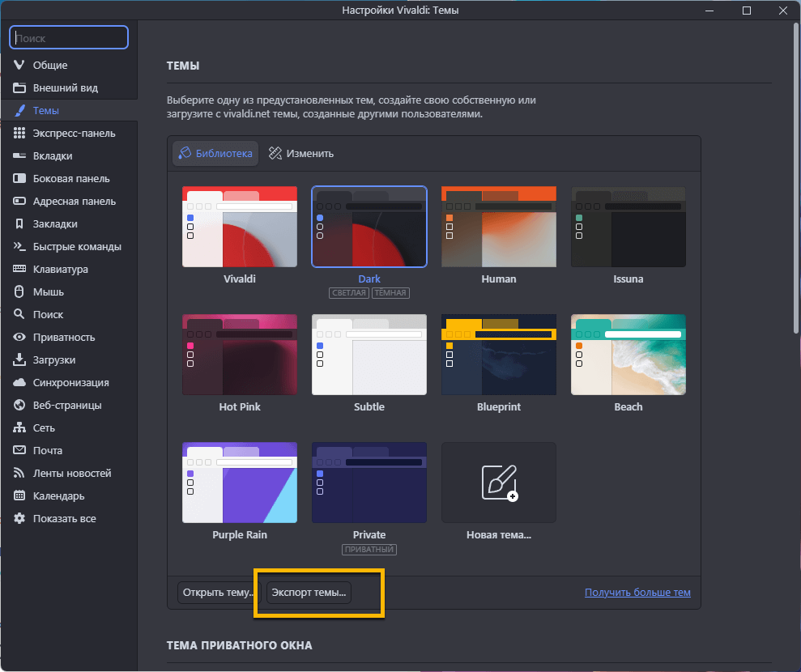This screenshot has width=801, height=672.
Task: Click the window icon beside Внешний вид
Action: coord(19,87)
